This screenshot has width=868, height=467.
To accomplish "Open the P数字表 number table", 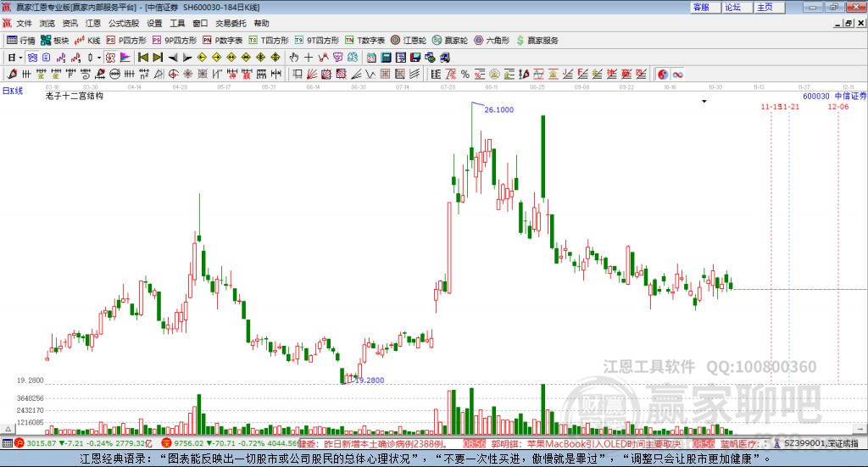I will click(223, 41).
